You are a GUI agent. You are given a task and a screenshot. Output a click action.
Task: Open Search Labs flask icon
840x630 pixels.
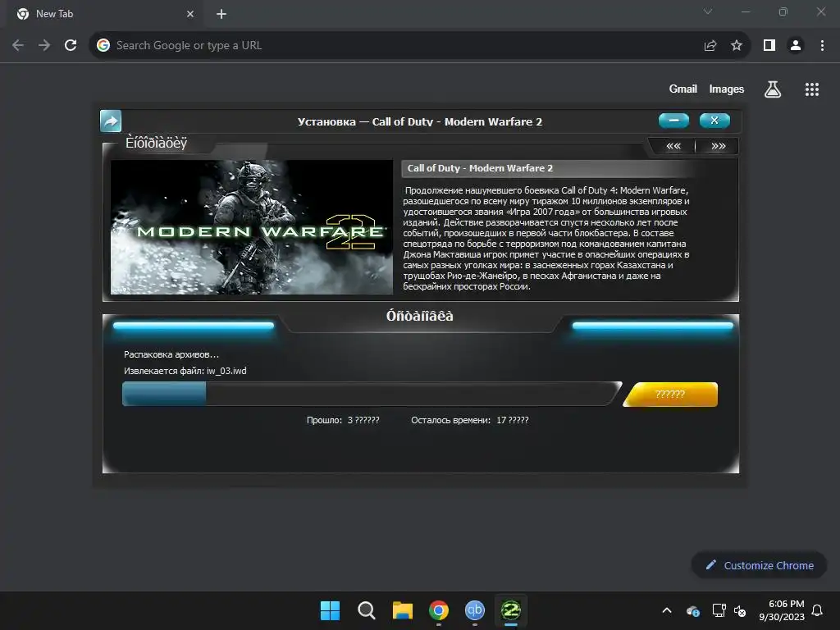773,89
